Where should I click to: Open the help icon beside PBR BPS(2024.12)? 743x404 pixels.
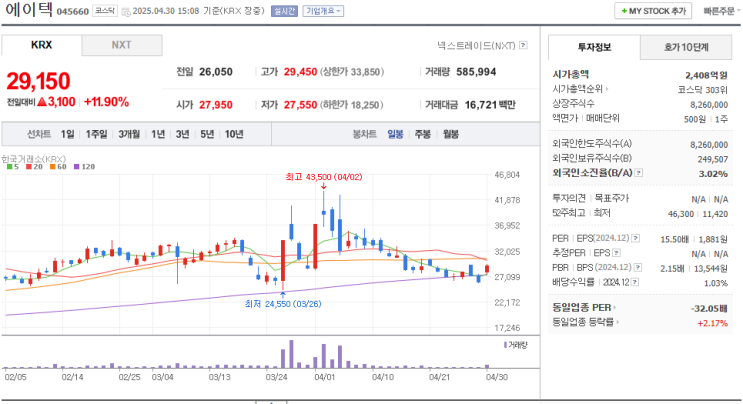pos(638,268)
